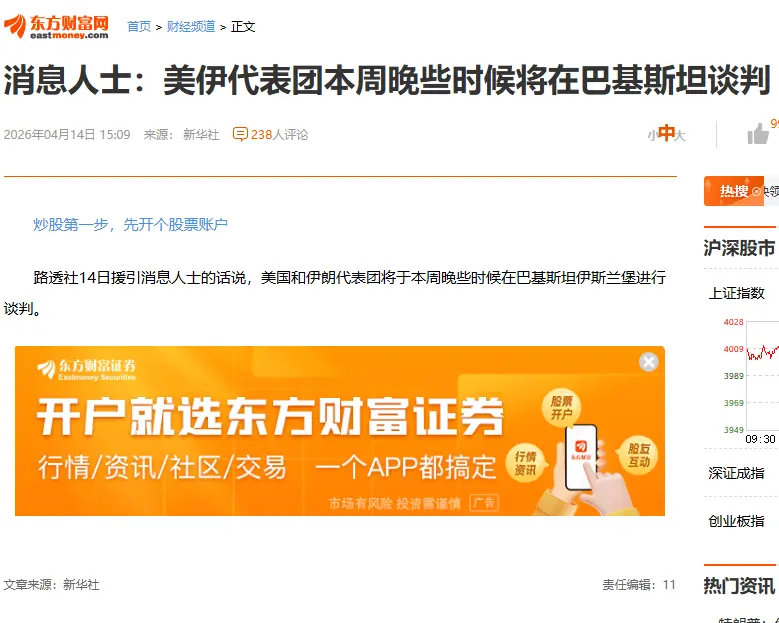This screenshot has height=623, width=779.
Task: Click the 行情资讯 bubble in banner
Action: tap(525, 463)
